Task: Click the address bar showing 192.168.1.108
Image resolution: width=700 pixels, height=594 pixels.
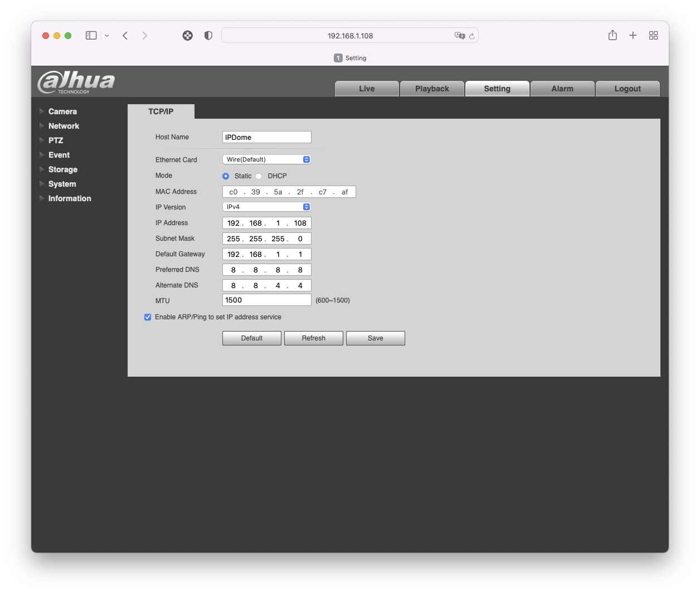Action: (350, 36)
